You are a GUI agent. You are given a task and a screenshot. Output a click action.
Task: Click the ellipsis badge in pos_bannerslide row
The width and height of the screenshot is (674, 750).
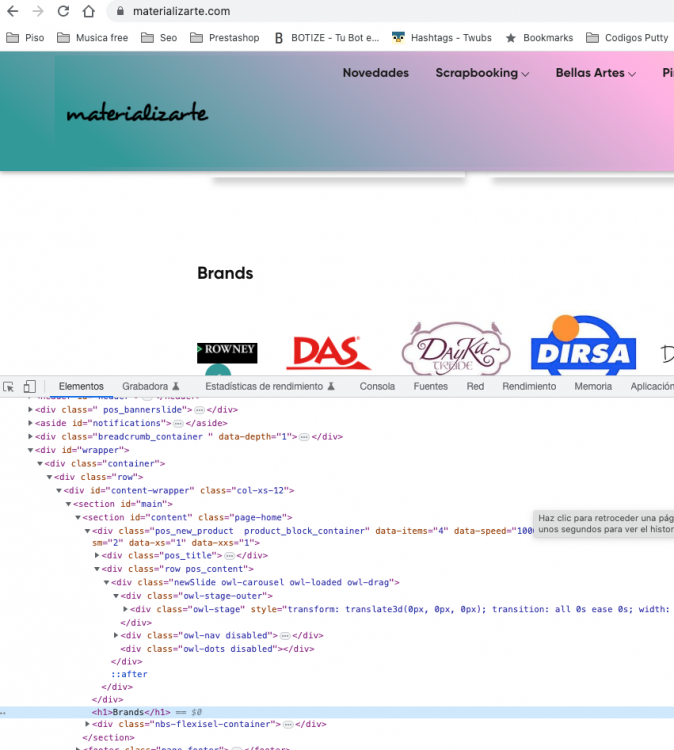(x=199, y=410)
